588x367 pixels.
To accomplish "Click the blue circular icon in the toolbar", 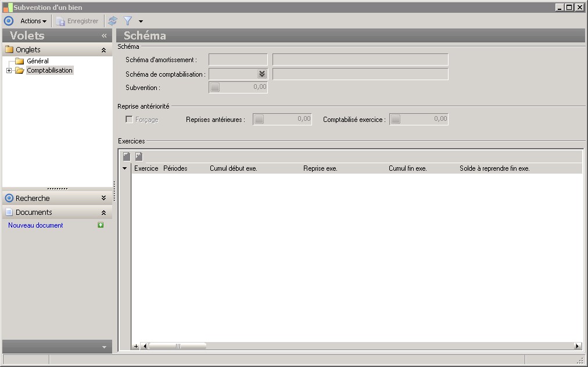I will [9, 21].
